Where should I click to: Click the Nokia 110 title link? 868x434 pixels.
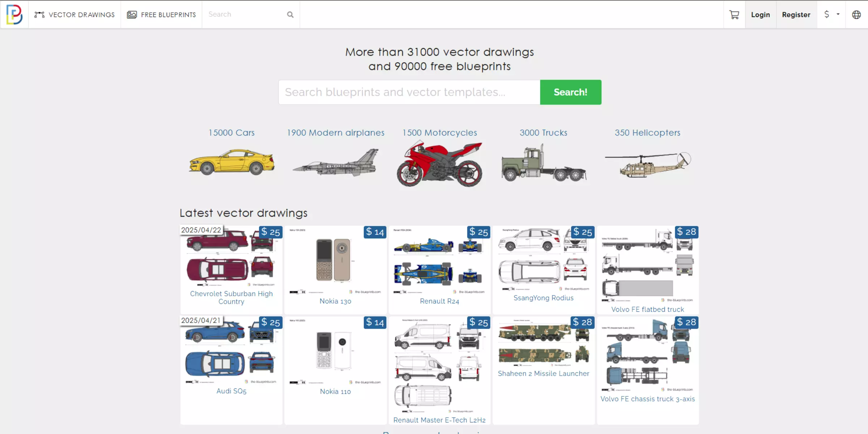point(335,392)
